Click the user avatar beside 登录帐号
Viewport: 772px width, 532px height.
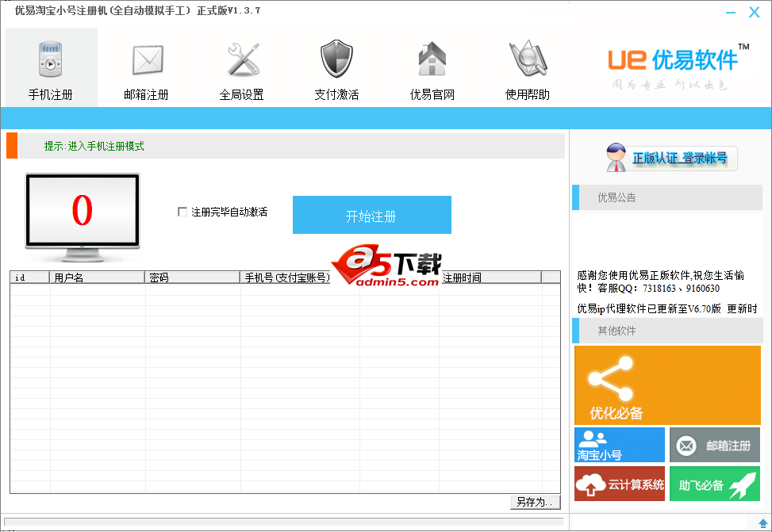616,158
